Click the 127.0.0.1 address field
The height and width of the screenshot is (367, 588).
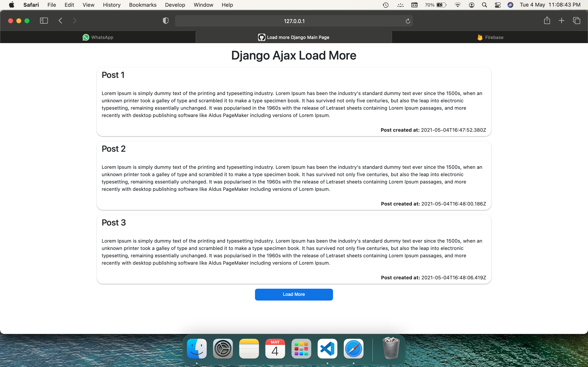coord(294,21)
